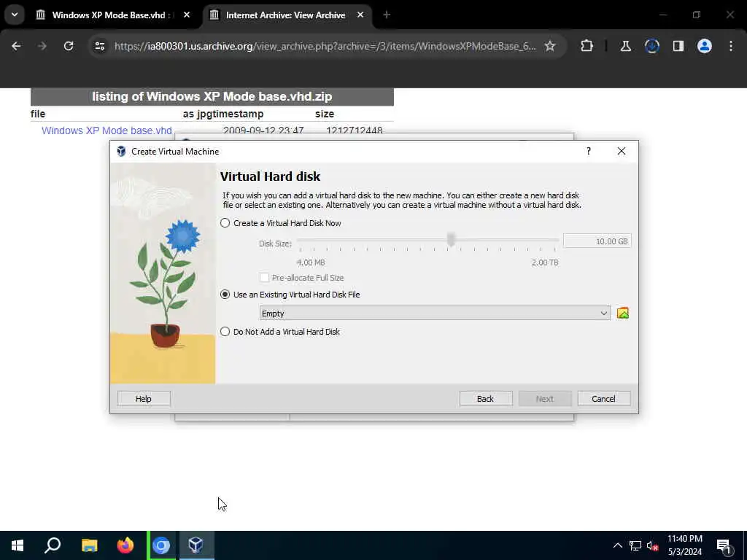747x560 pixels.
Task: Select Create a Virtual Hard Disk Now
Action: tap(281, 223)
